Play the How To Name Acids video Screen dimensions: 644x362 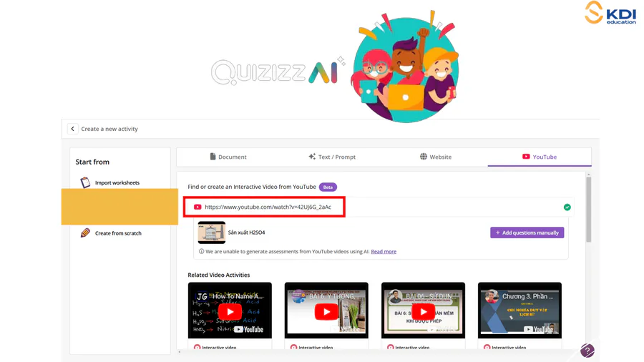[230, 311]
